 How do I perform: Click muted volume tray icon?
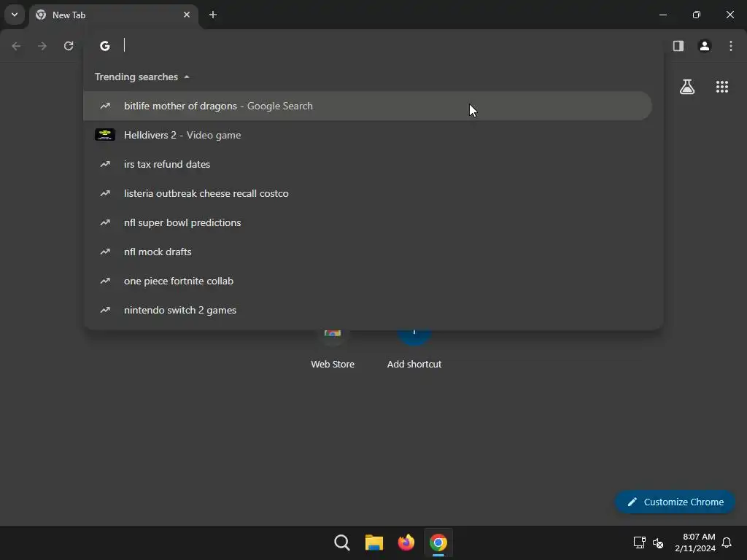point(658,542)
